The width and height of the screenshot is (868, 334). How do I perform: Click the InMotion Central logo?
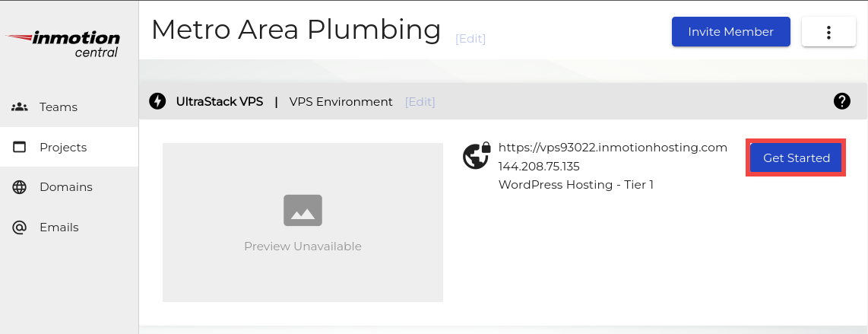(x=64, y=43)
